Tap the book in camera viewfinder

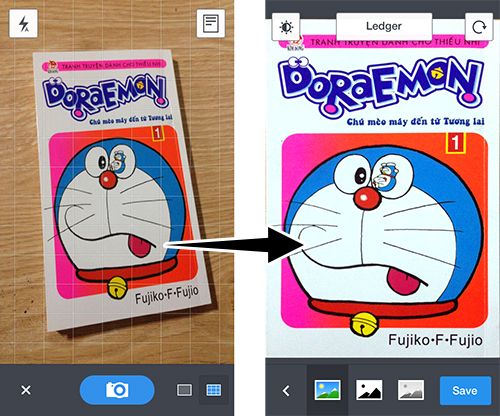point(122,190)
